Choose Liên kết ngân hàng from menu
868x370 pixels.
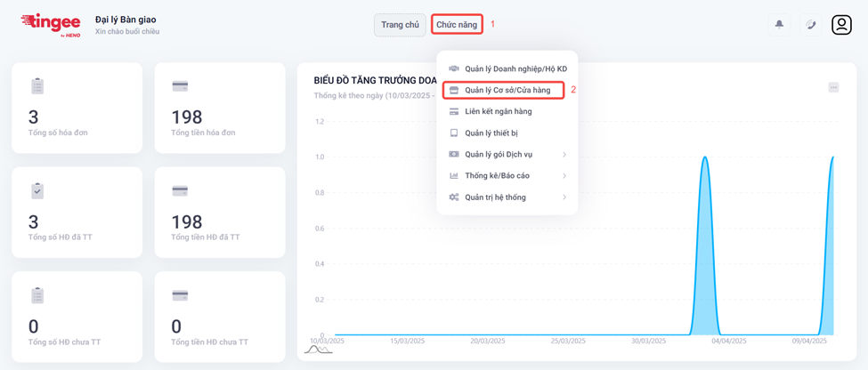(x=498, y=112)
